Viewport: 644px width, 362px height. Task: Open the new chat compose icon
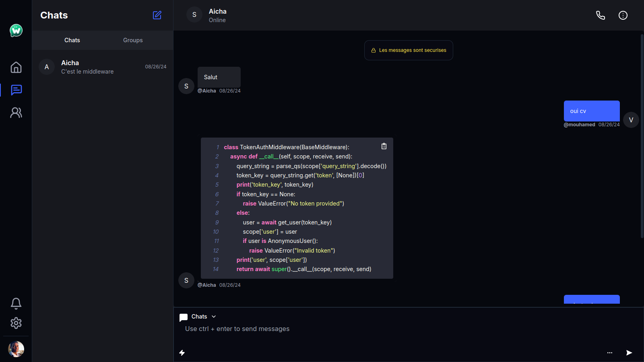click(x=157, y=15)
